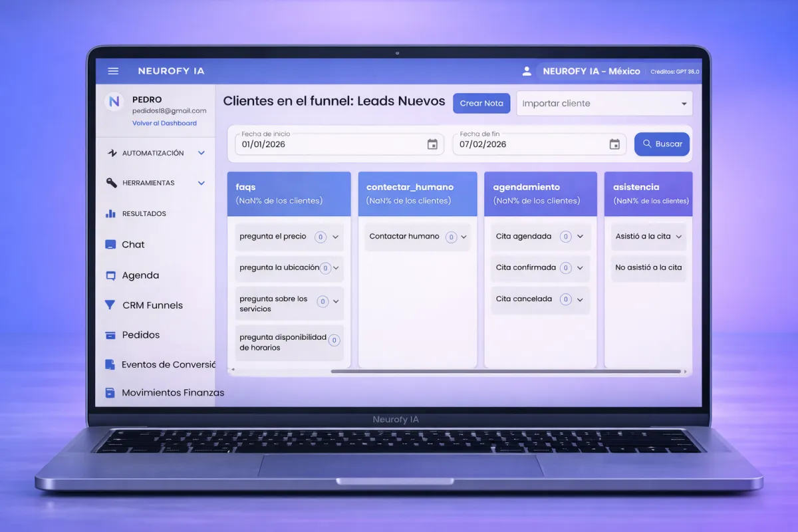Open the calendar picker for Fecha de fin
Viewport: 798px width, 532px height.
coord(614,144)
